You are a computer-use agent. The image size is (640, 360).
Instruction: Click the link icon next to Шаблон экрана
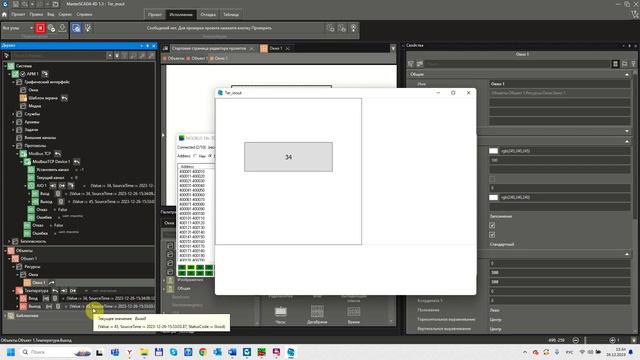64,98
